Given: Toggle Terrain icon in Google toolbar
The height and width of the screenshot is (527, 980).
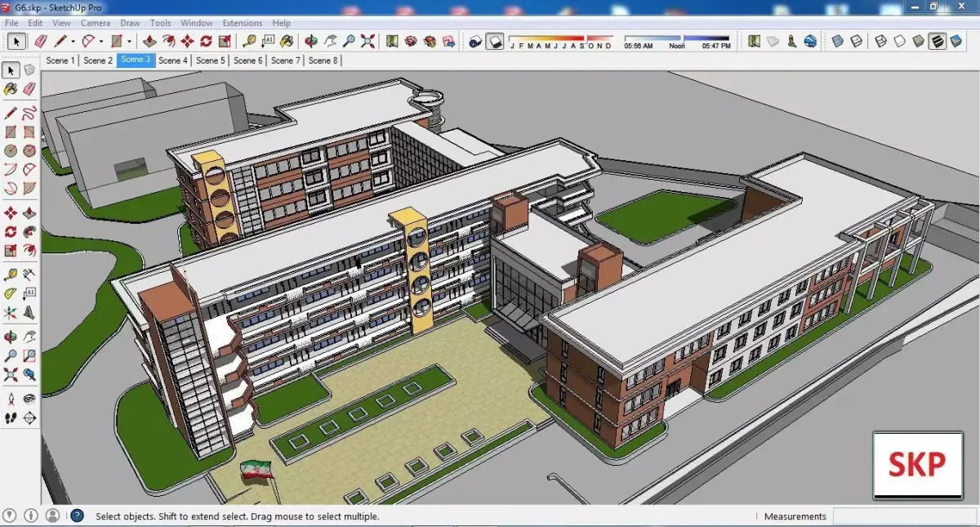Looking at the screenshot, I should [773, 41].
